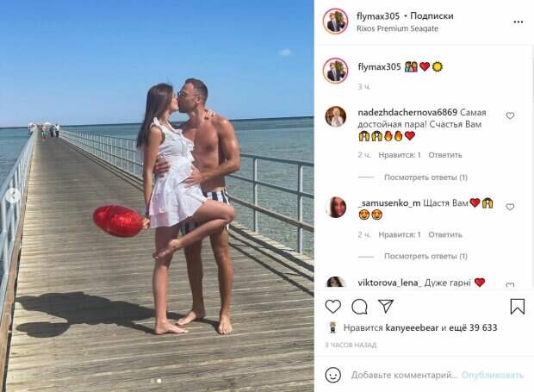Focus the add comment input field

click(404, 375)
